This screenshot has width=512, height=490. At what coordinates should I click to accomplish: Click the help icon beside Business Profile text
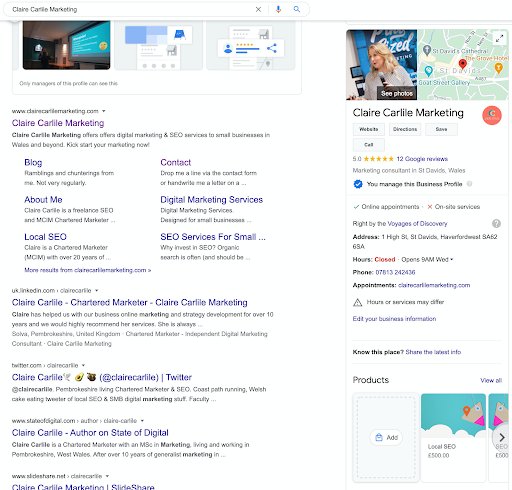pos(469,184)
